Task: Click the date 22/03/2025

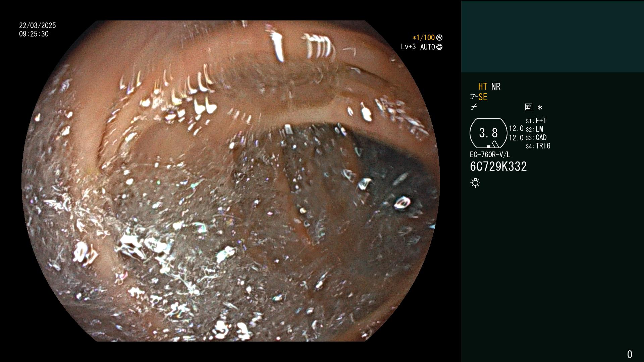Action: click(x=38, y=25)
